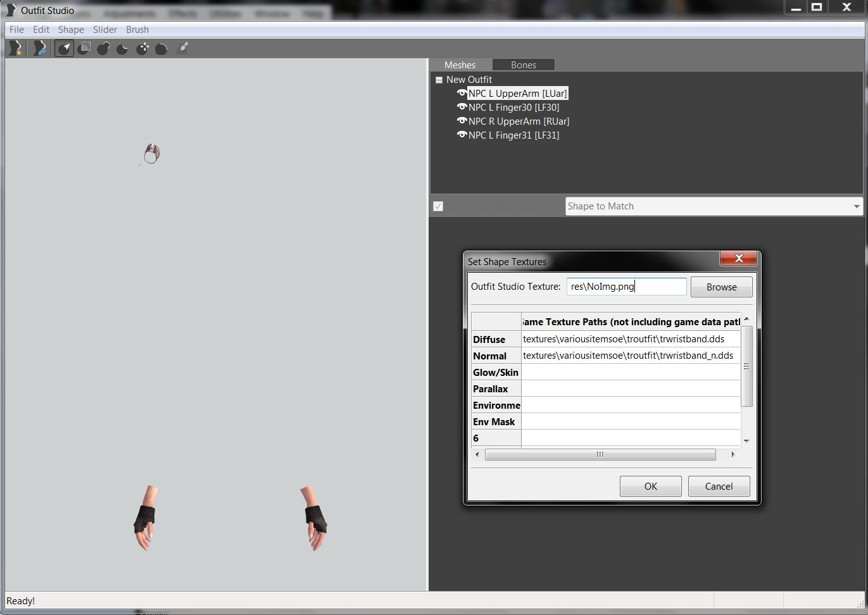Click the Browse button
Image resolution: width=868 pixels, height=615 pixels.
(x=721, y=287)
